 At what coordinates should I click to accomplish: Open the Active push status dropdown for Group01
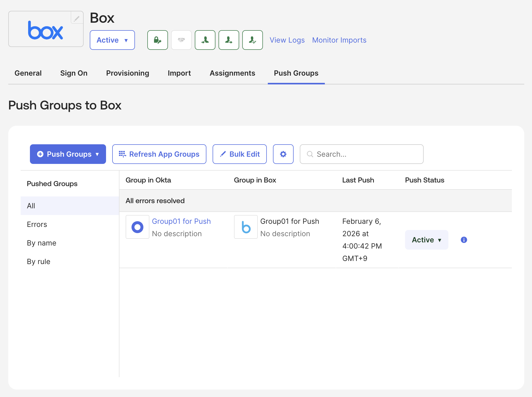click(427, 240)
